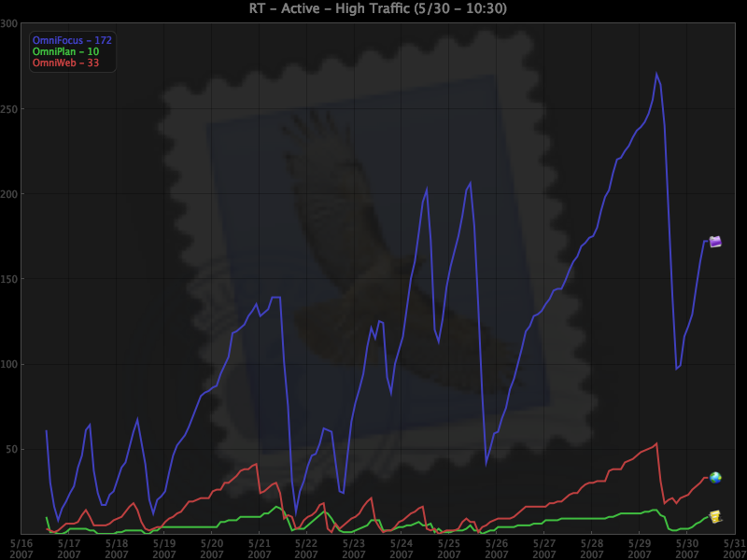The image size is (747, 560).
Task: Click the 100 y-axis label
Action: (9, 364)
